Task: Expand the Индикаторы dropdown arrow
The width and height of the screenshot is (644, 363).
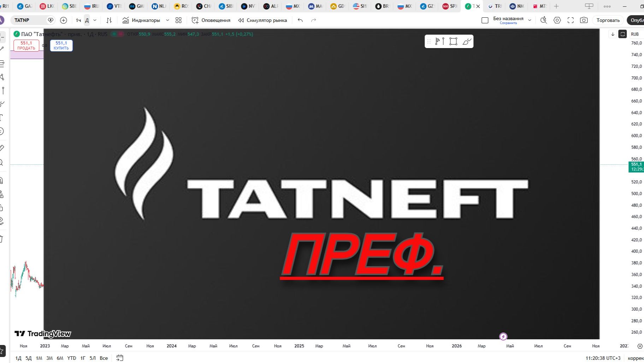Action: coord(167,20)
